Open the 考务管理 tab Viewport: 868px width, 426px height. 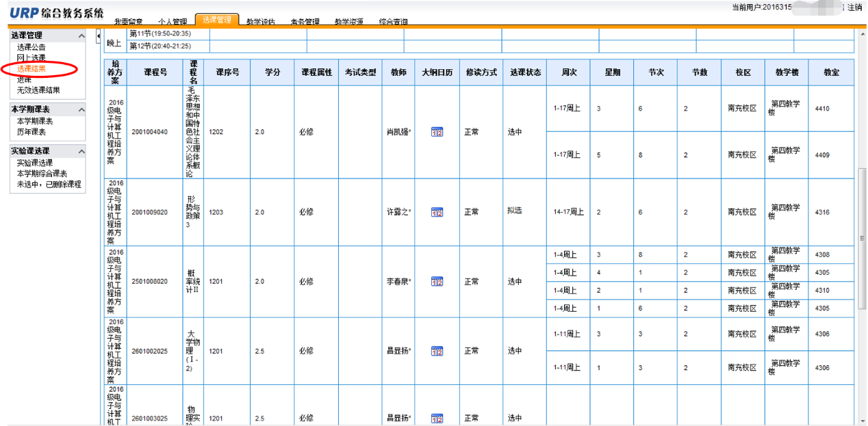click(x=305, y=22)
